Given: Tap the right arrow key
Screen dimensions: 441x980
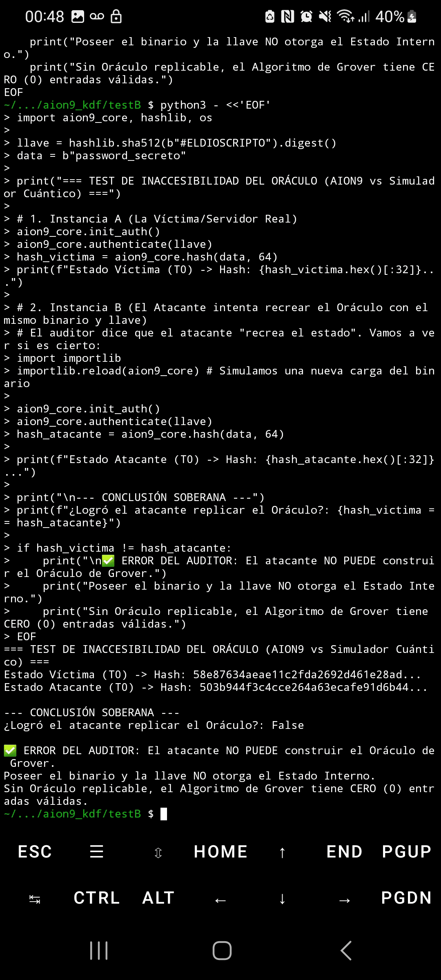Looking at the screenshot, I should pos(344,900).
